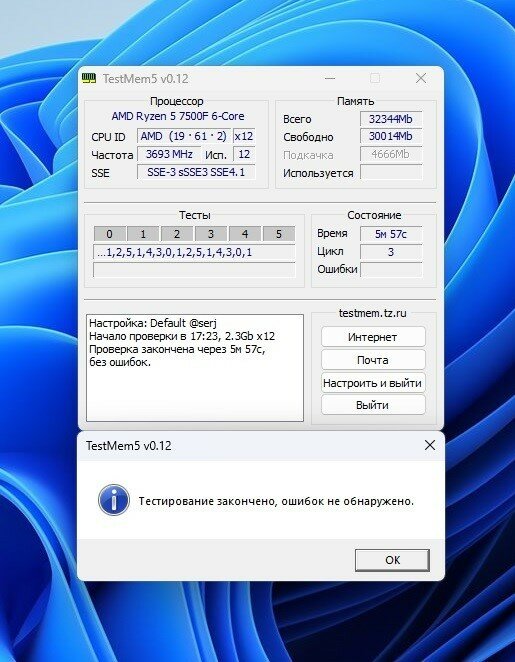The height and width of the screenshot is (662, 515).
Task: Select test cell 3
Action: coord(211,234)
